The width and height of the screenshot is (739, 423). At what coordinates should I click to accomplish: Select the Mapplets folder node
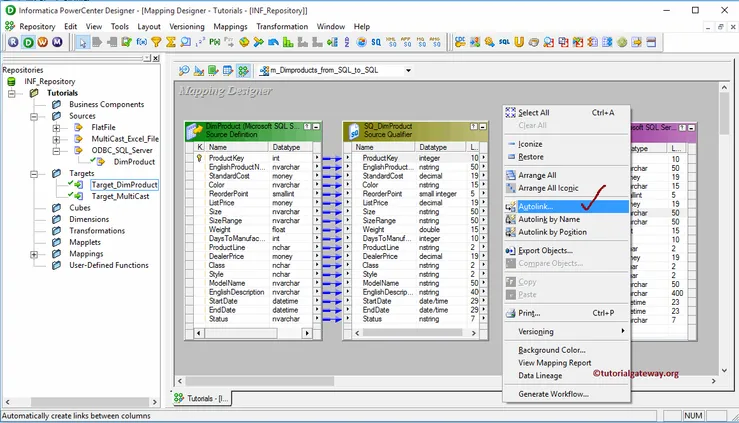pos(85,242)
